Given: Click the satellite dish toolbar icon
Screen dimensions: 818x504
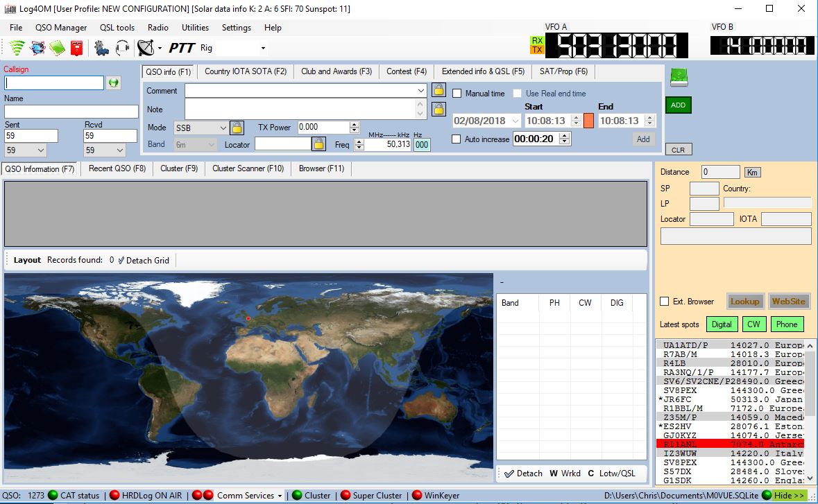Looking at the screenshot, I should click(146, 48).
